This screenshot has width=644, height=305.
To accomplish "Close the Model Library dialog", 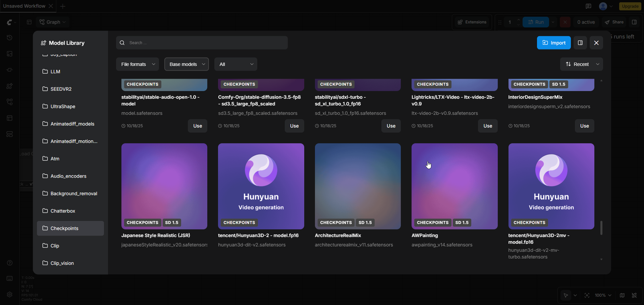I will tap(597, 43).
